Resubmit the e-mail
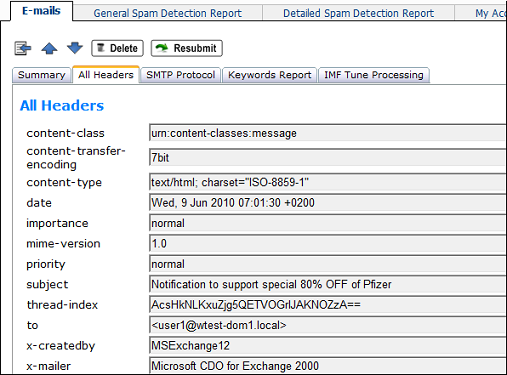The image size is (507, 375). [x=187, y=48]
